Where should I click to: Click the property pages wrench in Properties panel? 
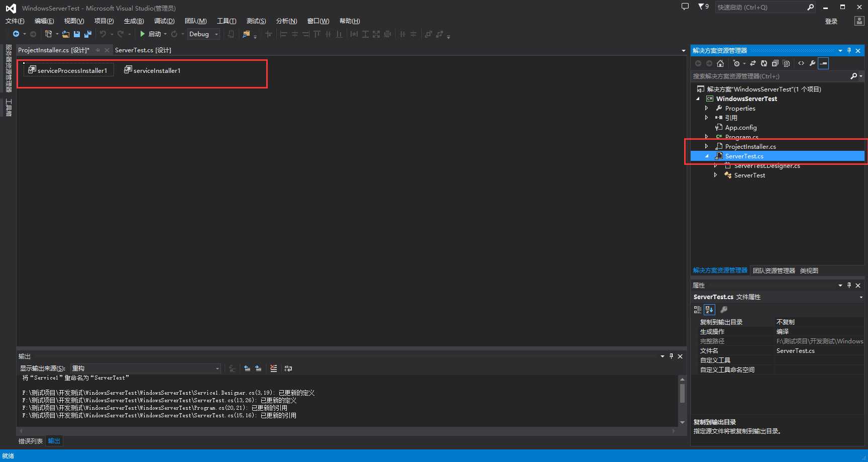724,310
